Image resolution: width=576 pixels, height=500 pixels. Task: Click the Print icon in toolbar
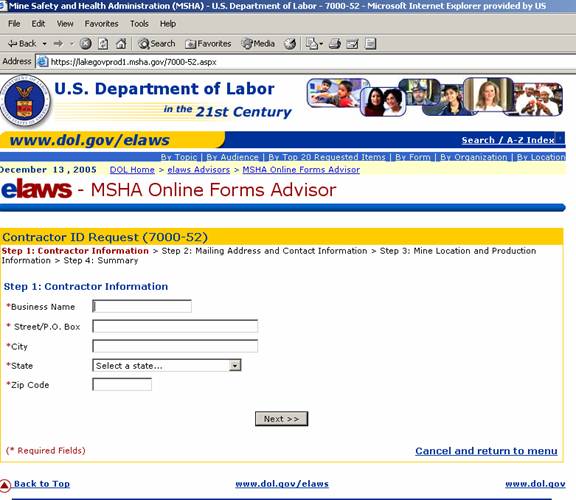coord(335,44)
